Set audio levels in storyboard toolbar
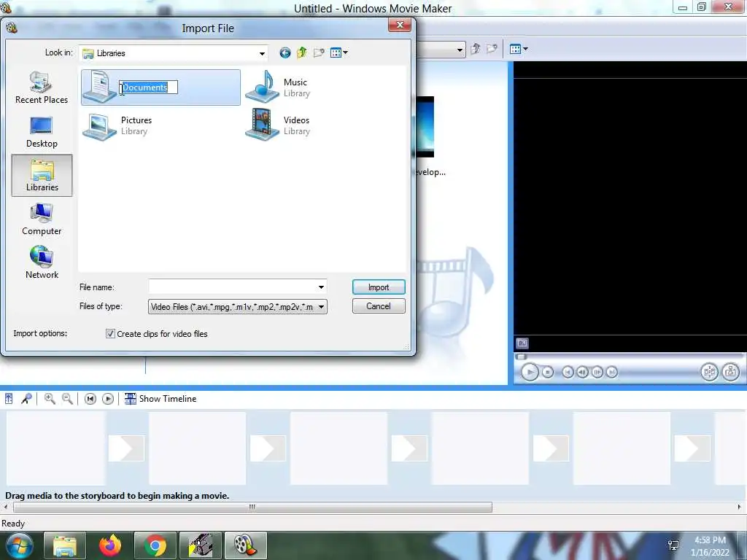747x560 pixels. (x=9, y=399)
